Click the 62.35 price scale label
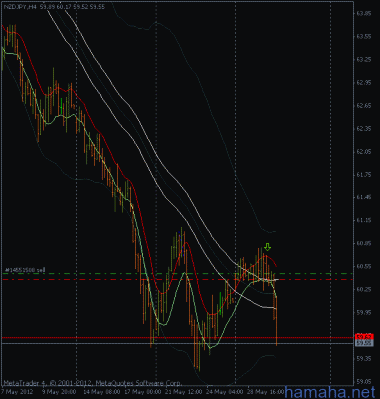This screenshot has height=399, width=380. click(x=364, y=129)
